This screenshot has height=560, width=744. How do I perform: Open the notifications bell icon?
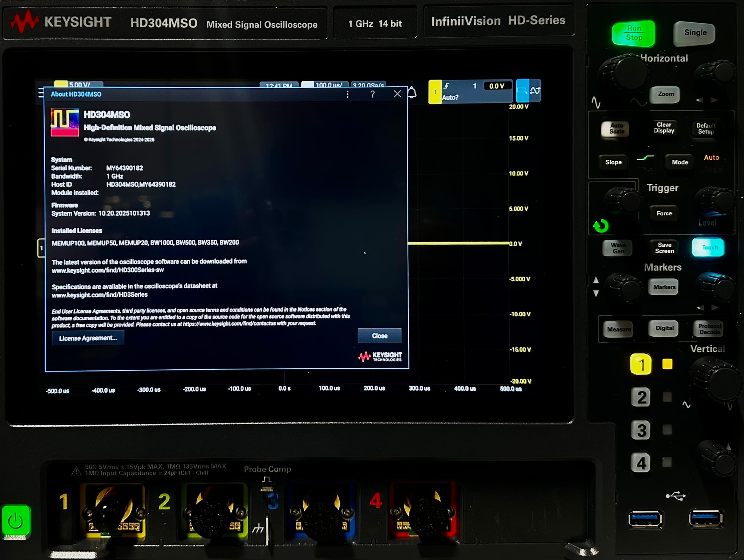[x=412, y=93]
